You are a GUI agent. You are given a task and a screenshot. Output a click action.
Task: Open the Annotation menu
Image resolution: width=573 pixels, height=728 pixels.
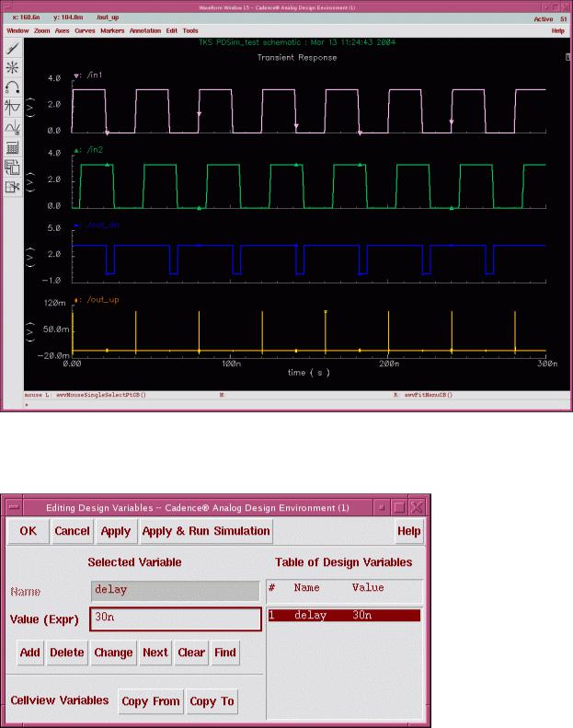click(x=144, y=30)
